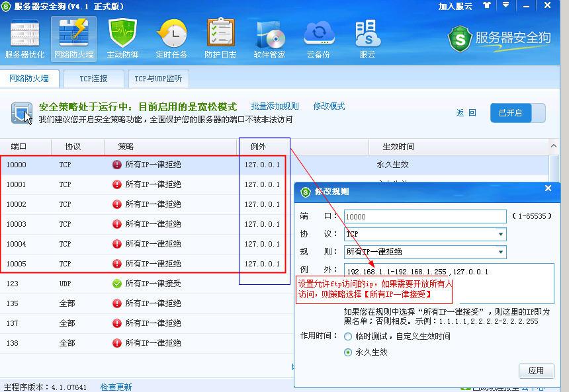Close the 修改规则 dialog
Viewport: 569px width, 392px height.
coord(548,188)
